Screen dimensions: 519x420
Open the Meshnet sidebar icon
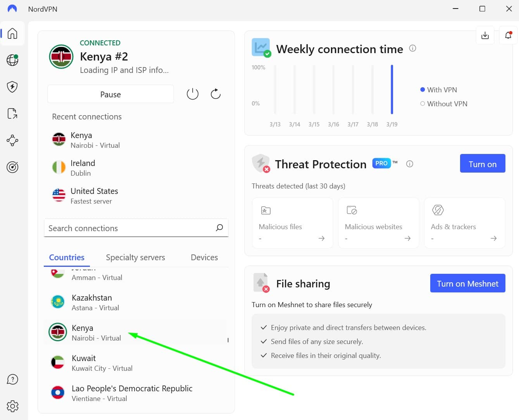(12, 140)
